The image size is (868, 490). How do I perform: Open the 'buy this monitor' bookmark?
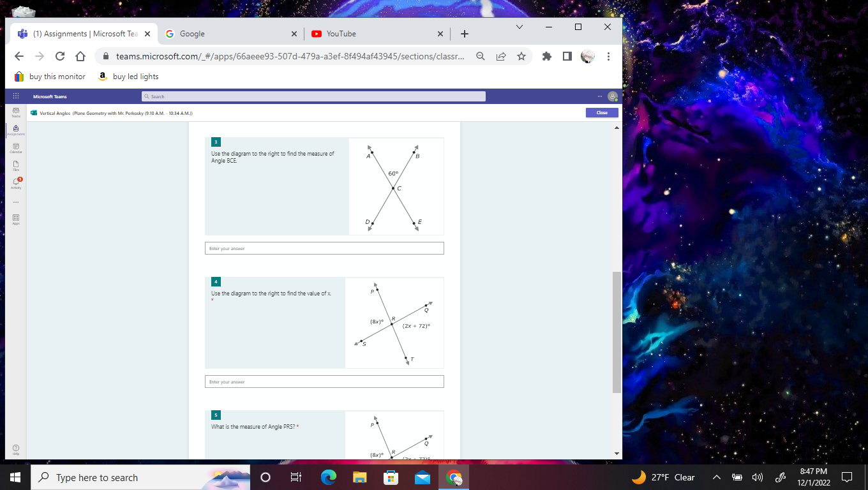49,76
